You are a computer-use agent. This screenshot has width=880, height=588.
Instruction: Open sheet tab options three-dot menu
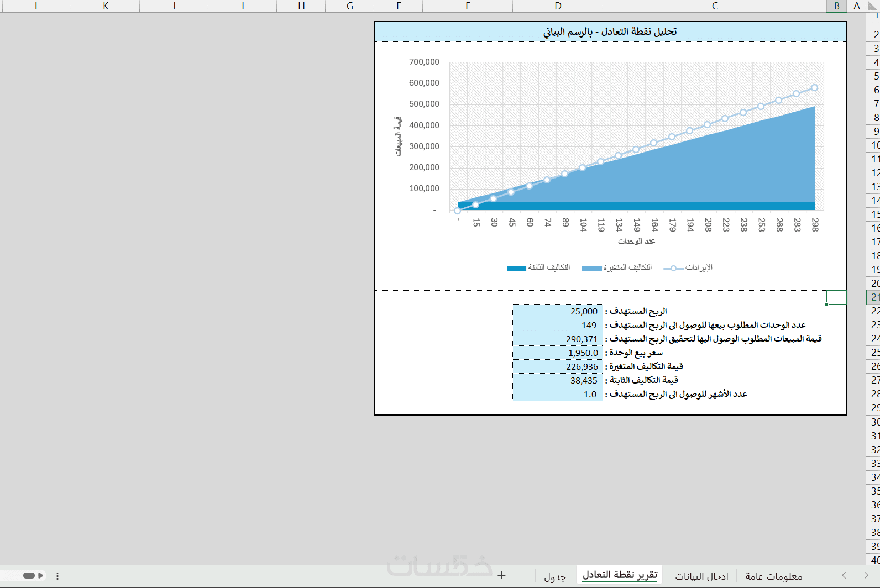(x=57, y=576)
